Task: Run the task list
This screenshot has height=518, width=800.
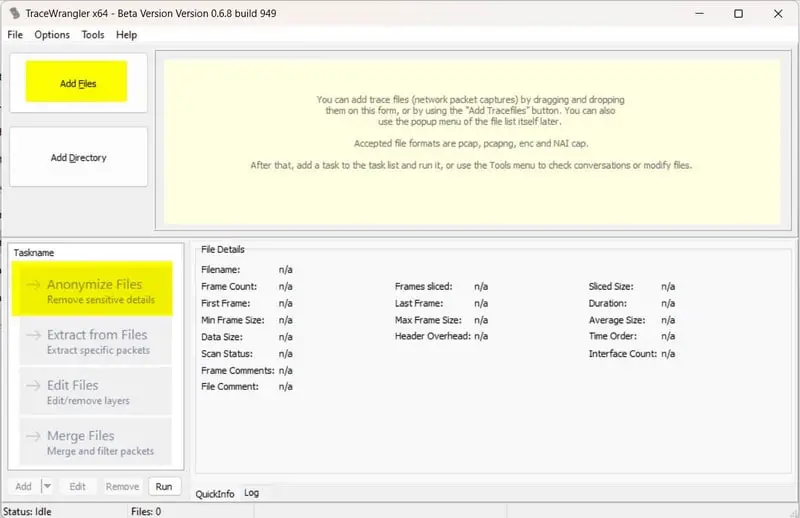Action: (164, 486)
